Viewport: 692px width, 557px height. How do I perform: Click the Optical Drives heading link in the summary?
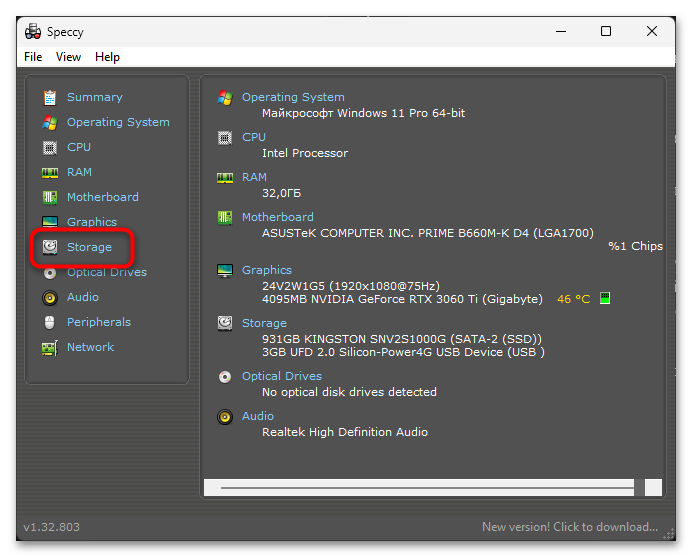[282, 376]
